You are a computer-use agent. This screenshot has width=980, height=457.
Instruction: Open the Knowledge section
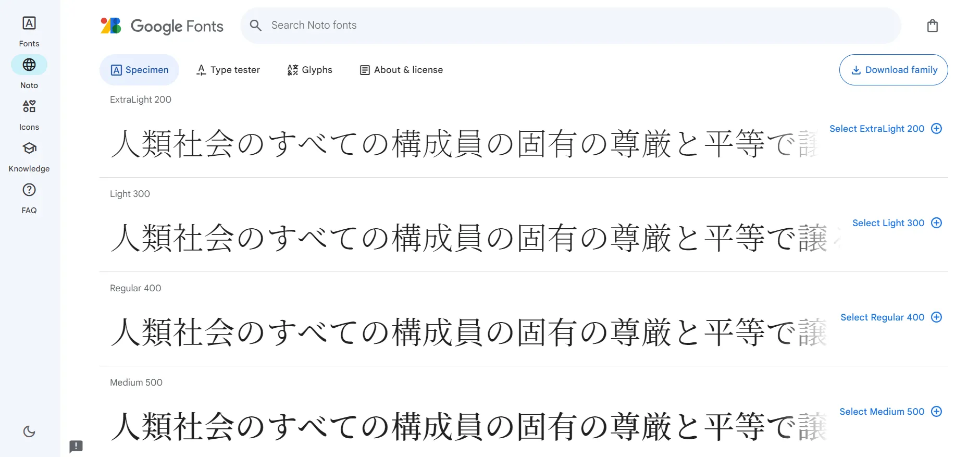point(29,156)
